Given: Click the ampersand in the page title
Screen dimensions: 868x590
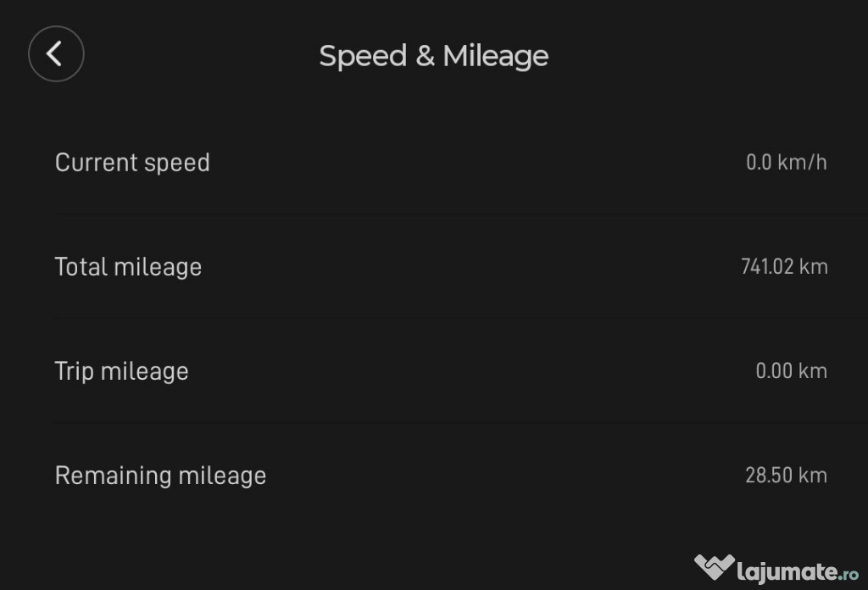Looking at the screenshot, I should (x=425, y=56).
